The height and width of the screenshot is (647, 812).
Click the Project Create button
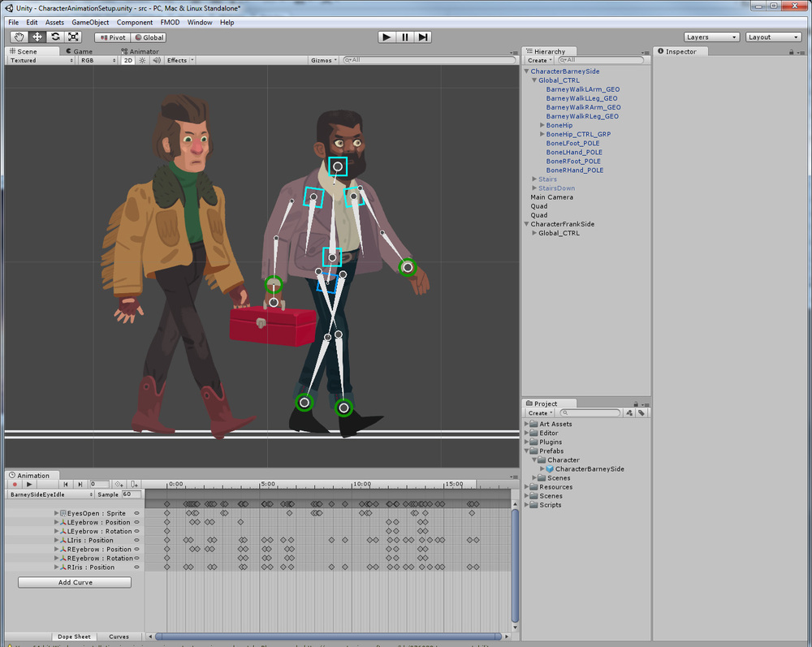(x=540, y=413)
